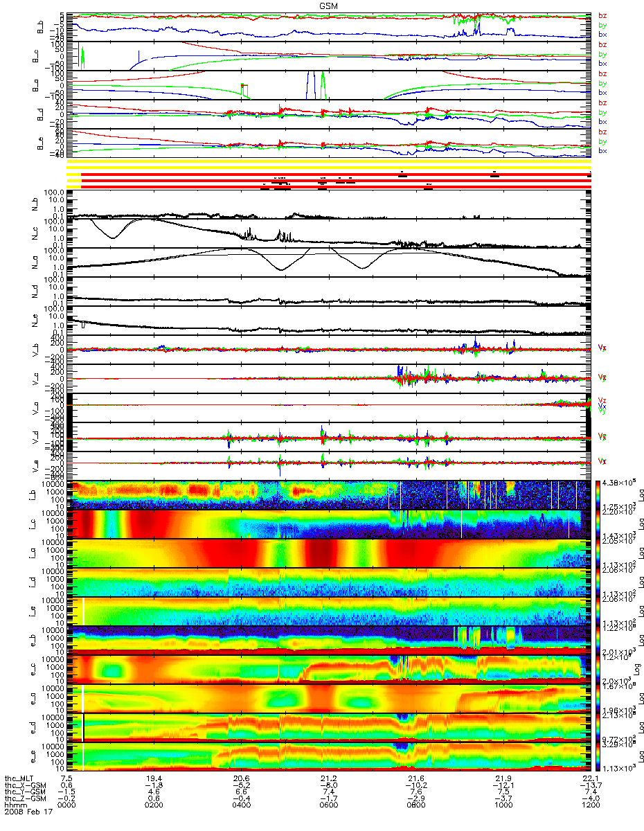Click the 1200 time tick label

click(x=591, y=806)
